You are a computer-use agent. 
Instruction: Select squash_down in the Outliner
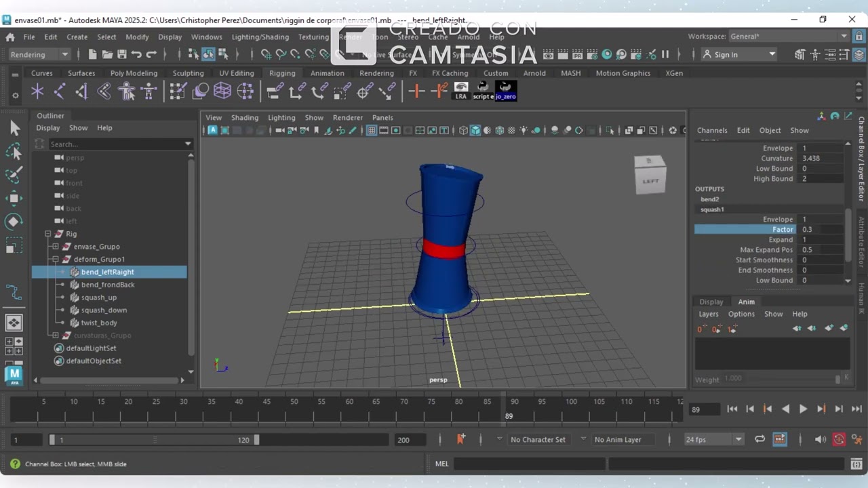104,310
